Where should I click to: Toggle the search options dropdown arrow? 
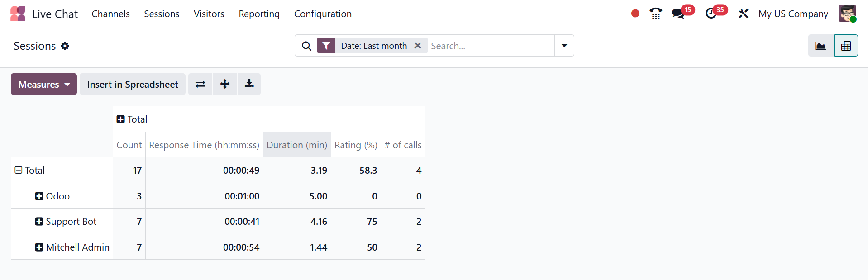[x=564, y=46]
